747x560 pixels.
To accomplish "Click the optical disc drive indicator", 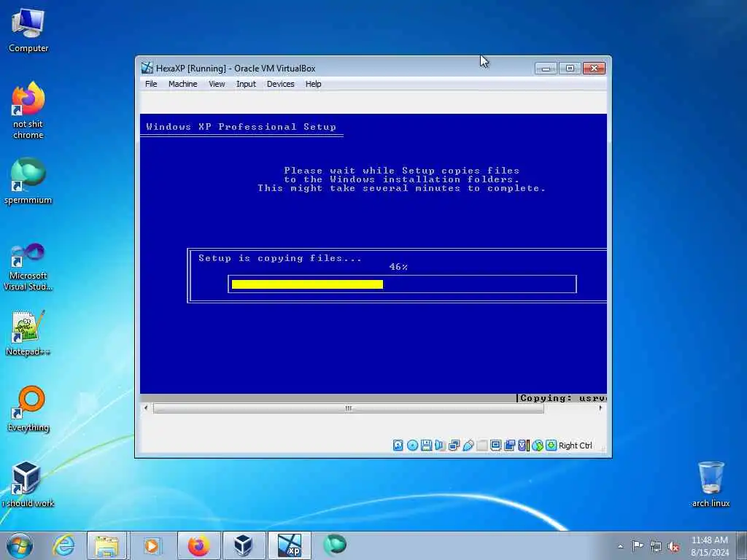I will pos(413,446).
